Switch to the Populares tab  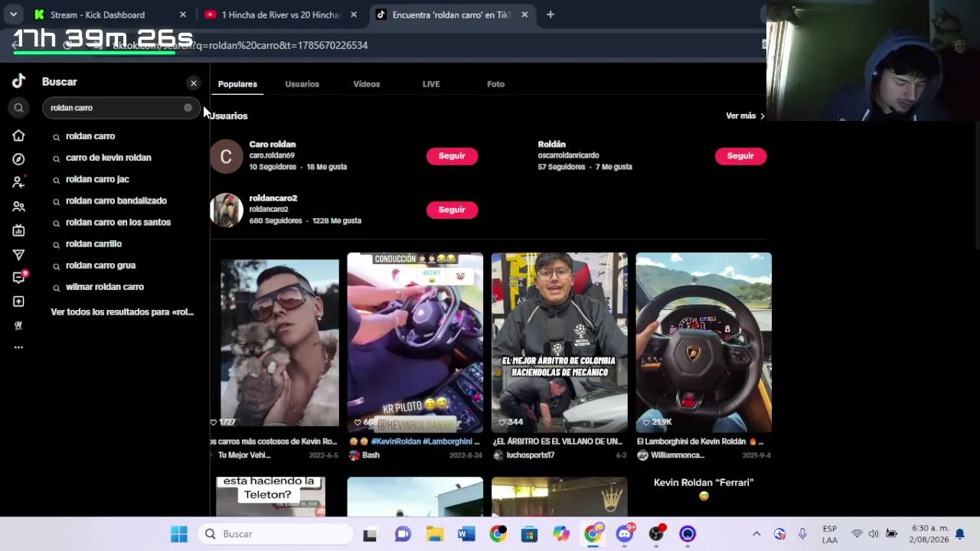tap(237, 84)
